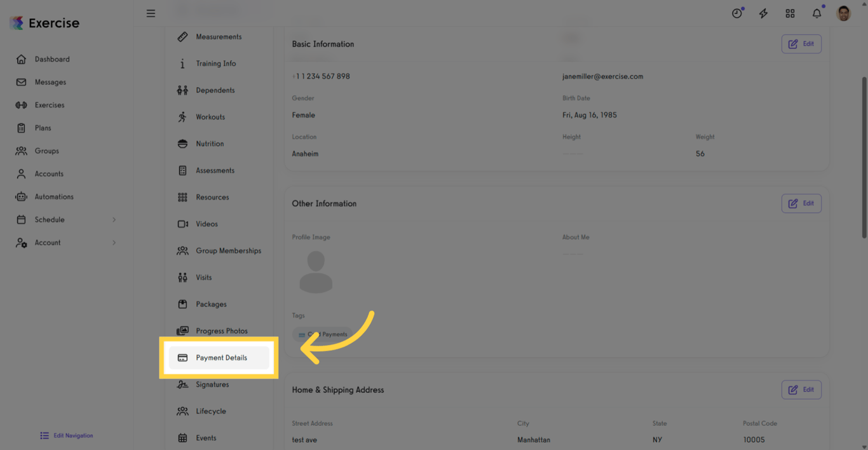The height and width of the screenshot is (450, 868).
Task: Open notifications via the bell icon
Action: point(817,13)
